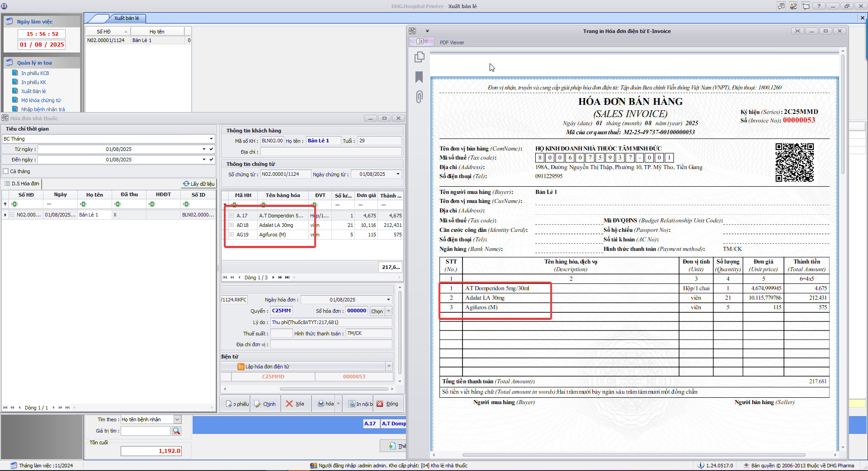Open the PDF viewer attachments paperclip icon
Image resolution: width=868 pixels, height=471 pixels.
[420, 97]
